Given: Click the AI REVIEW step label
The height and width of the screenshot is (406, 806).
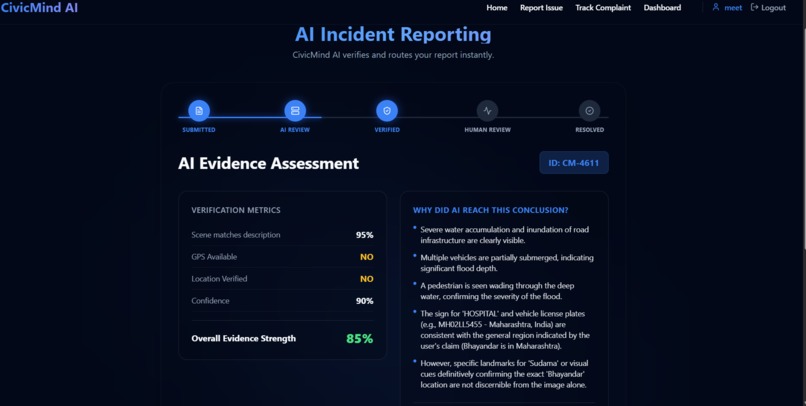Looking at the screenshot, I should (295, 130).
